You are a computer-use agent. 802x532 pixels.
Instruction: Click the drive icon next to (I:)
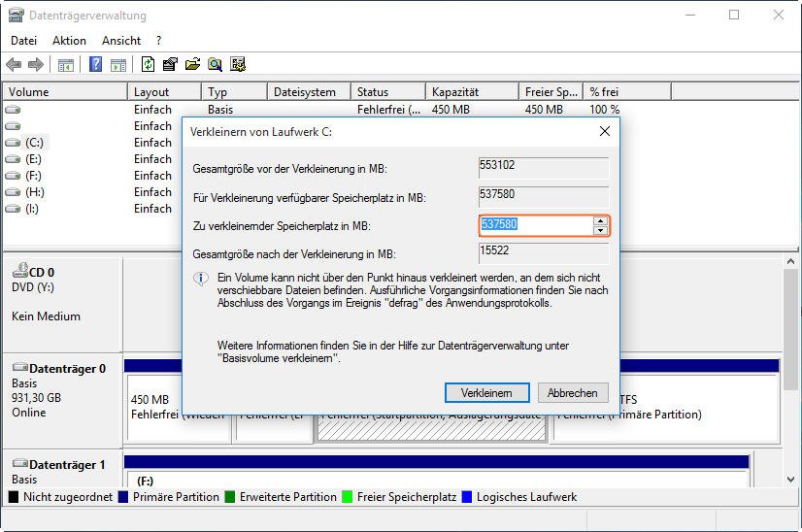coord(13,209)
